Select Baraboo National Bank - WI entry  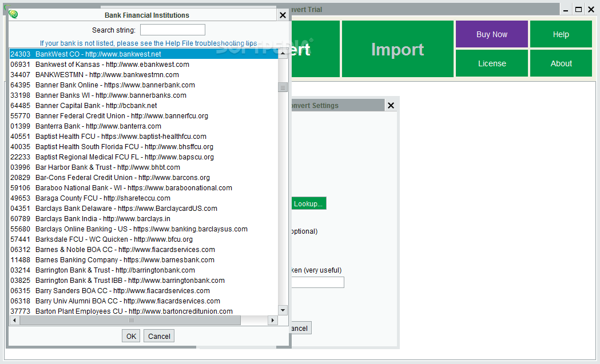144,188
